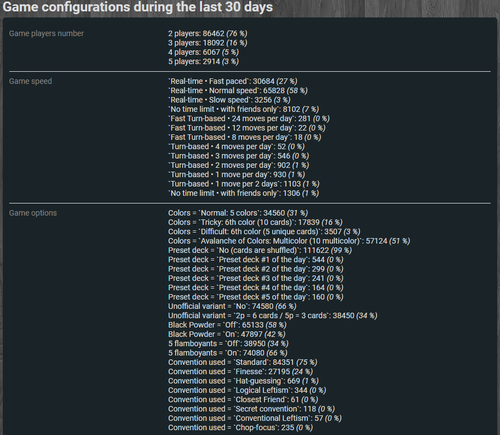Click the '3 players: 18092 (16 %)' line
The image size is (500, 435).
click(x=208, y=43)
